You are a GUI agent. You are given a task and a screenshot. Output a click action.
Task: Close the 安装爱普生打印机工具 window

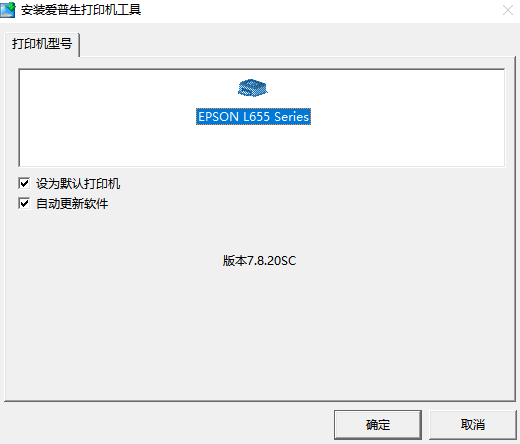pyautogui.click(x=508, y=10)
